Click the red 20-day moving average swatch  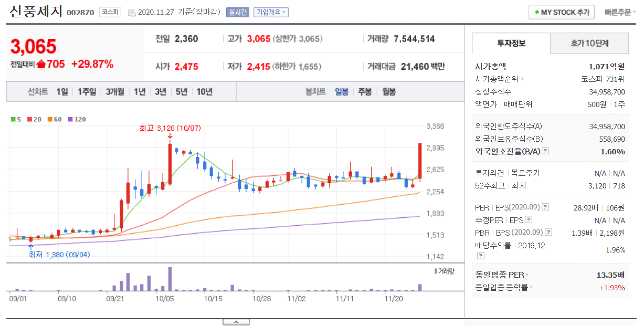(29, 119)
